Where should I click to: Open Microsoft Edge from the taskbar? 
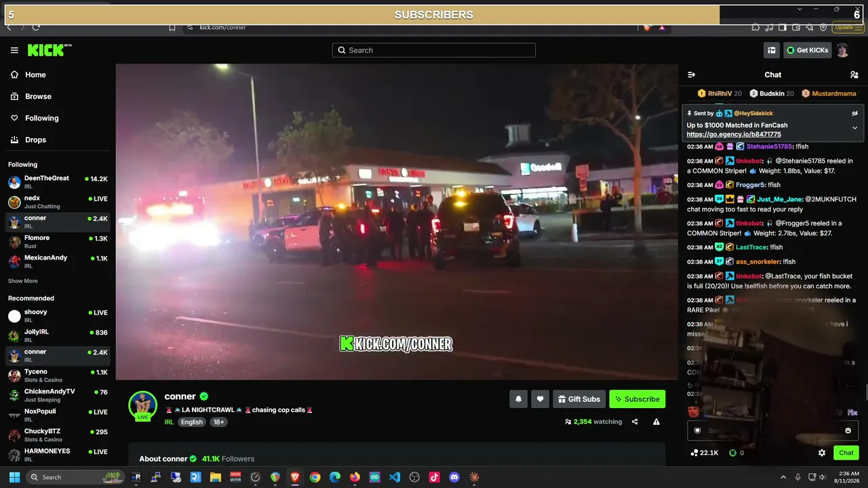(335, 477)
